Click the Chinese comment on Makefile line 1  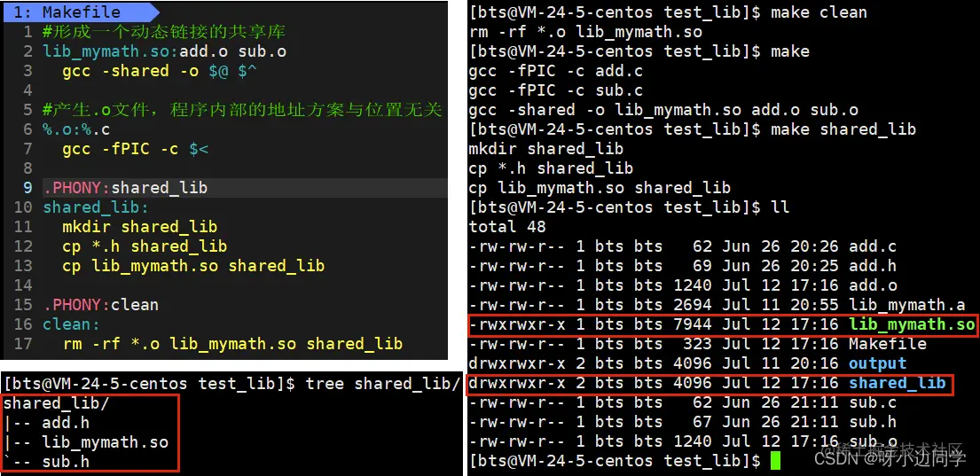(x=164, y=31)
